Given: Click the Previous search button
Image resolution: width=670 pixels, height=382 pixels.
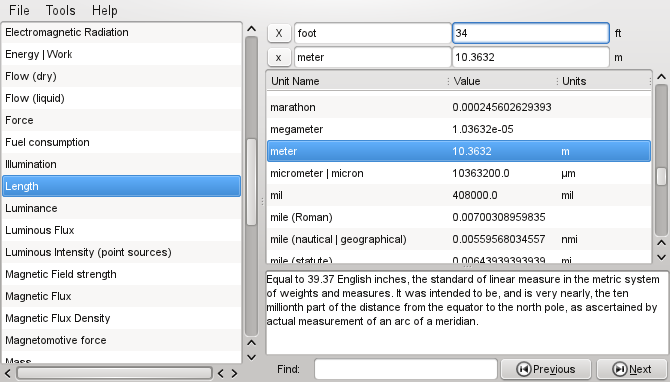Looking at the screenshot, I should (546, 369).
